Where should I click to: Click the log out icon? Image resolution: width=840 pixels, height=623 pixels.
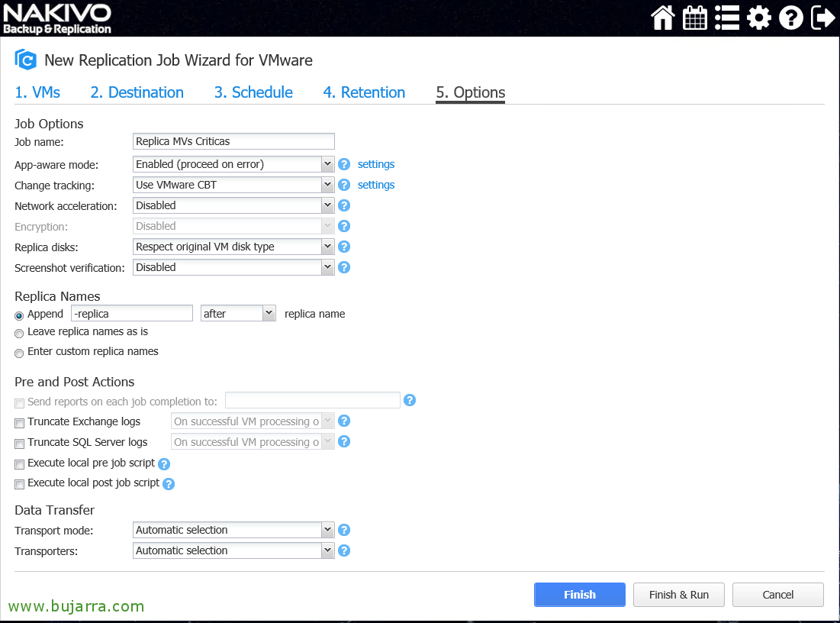(822, 18)
